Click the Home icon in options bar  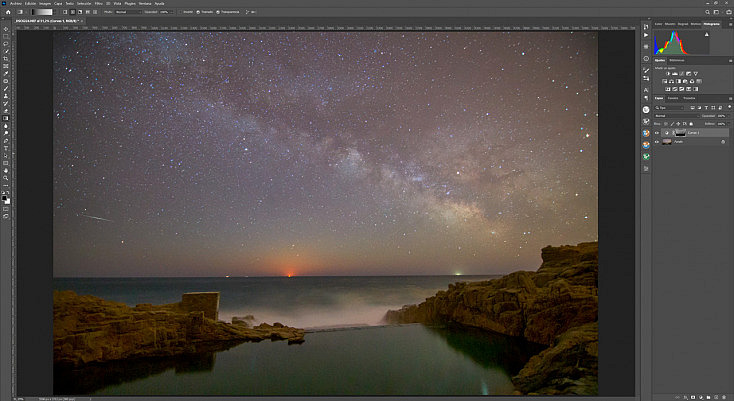(8, 12)
